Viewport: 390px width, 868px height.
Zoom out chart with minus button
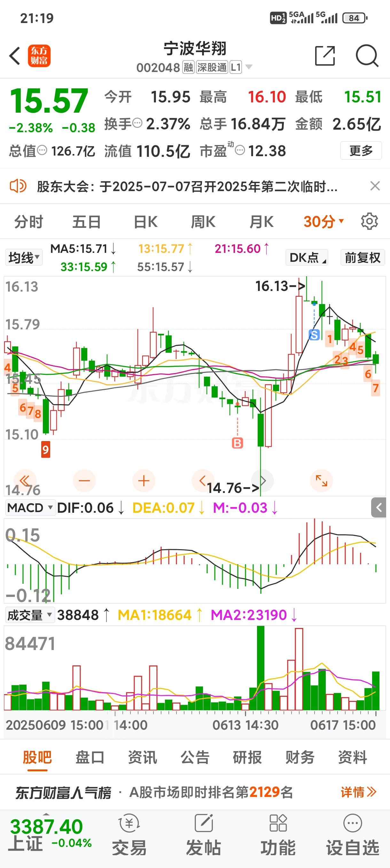pyautogui.click(x=84, y=480)
